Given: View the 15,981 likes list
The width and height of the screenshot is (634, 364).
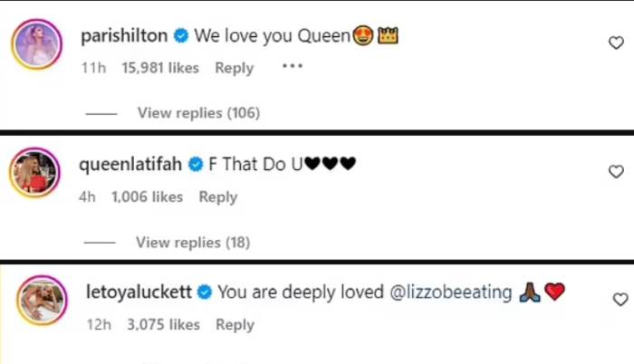Looking at the screenshot, I should pos(159,67).
